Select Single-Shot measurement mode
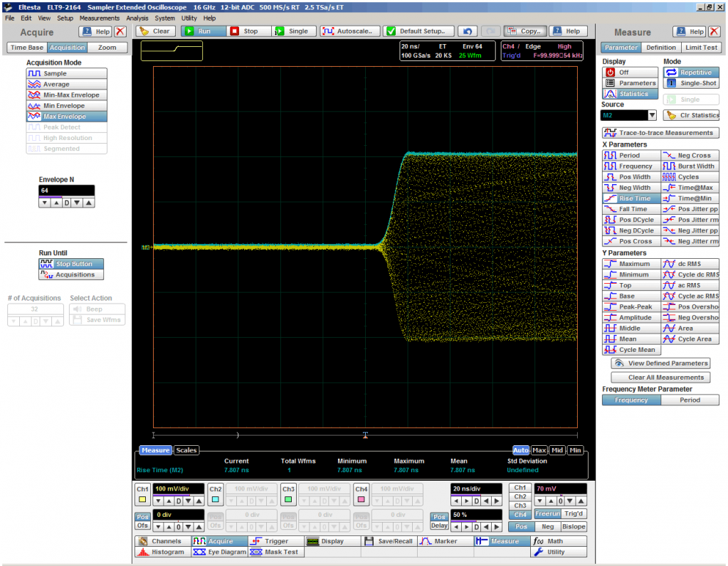 (x=691, y=83)
